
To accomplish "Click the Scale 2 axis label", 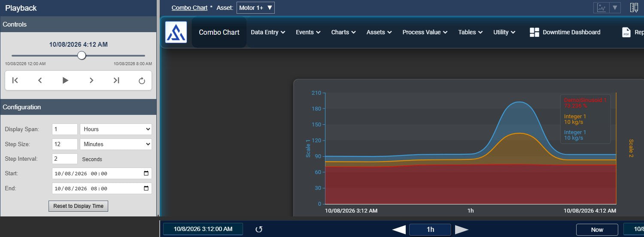I will click(631, 148).
